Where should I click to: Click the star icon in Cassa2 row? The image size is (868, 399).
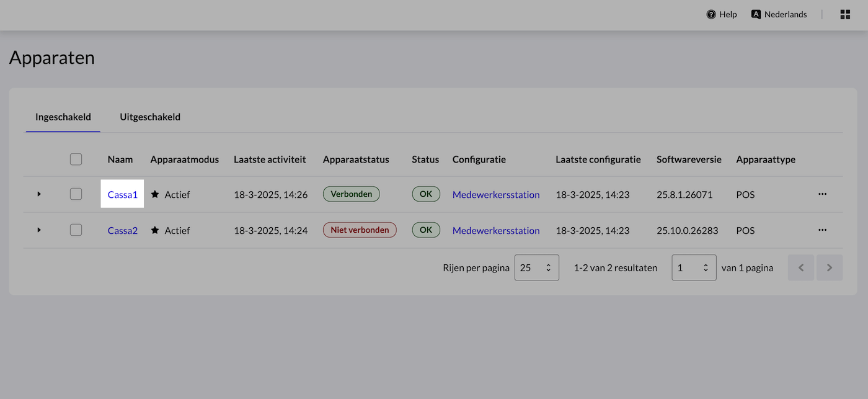(155, 230)
